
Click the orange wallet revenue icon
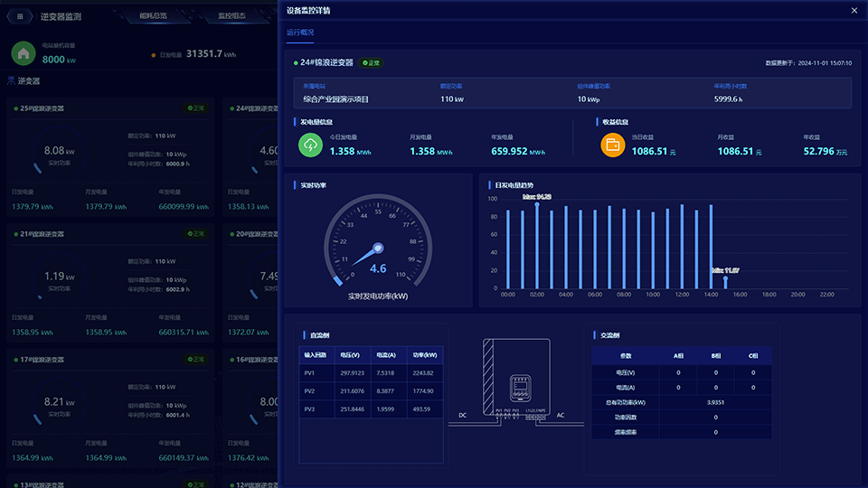(x=612, y=145)
